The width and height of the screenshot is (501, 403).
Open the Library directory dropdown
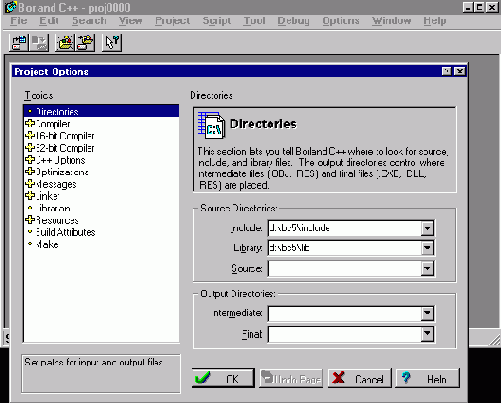tap(427, 248)
